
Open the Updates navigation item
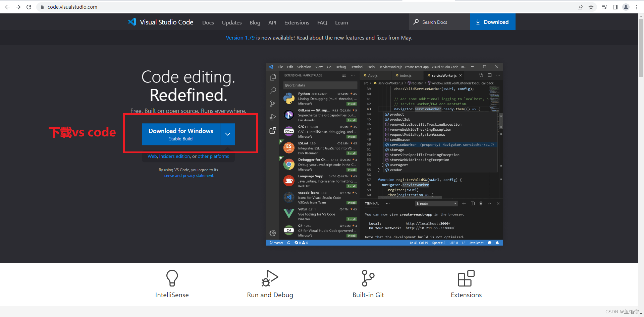click(232, 22)
